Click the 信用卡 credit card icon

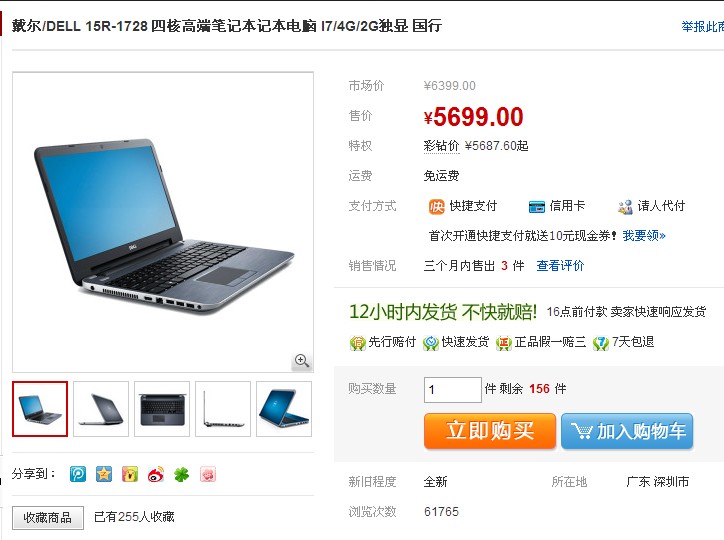[537, 207]
